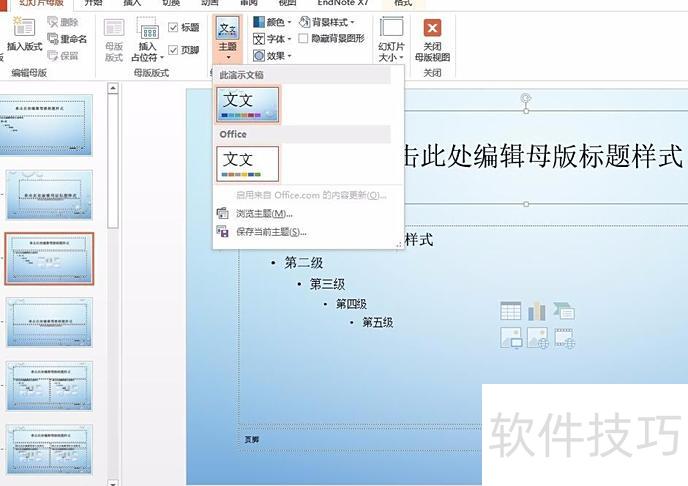Screen dimensions: 688x486
Task: Click the Insert Table placeholder icon
Action: (x=511, y=311)
